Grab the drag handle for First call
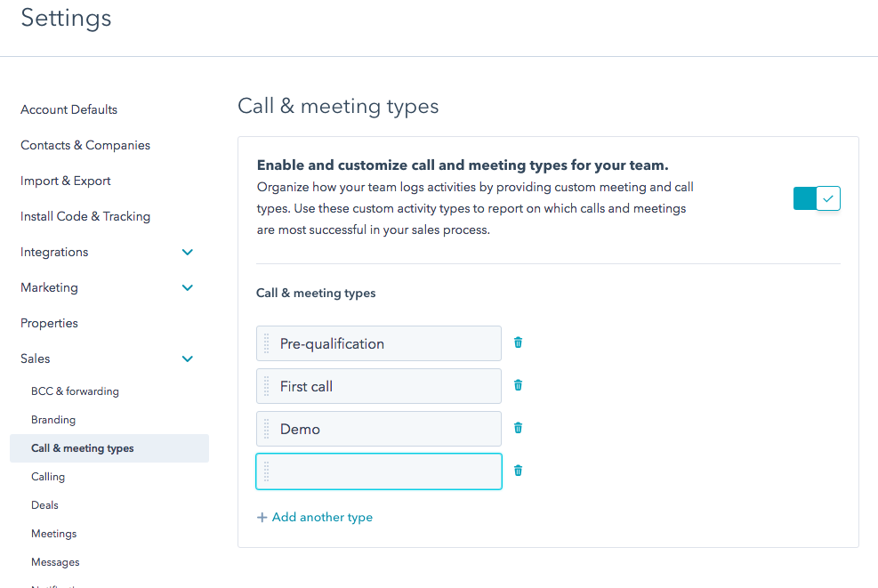The height and width of the screenshot is (588, 878). (x=265, y=385)
